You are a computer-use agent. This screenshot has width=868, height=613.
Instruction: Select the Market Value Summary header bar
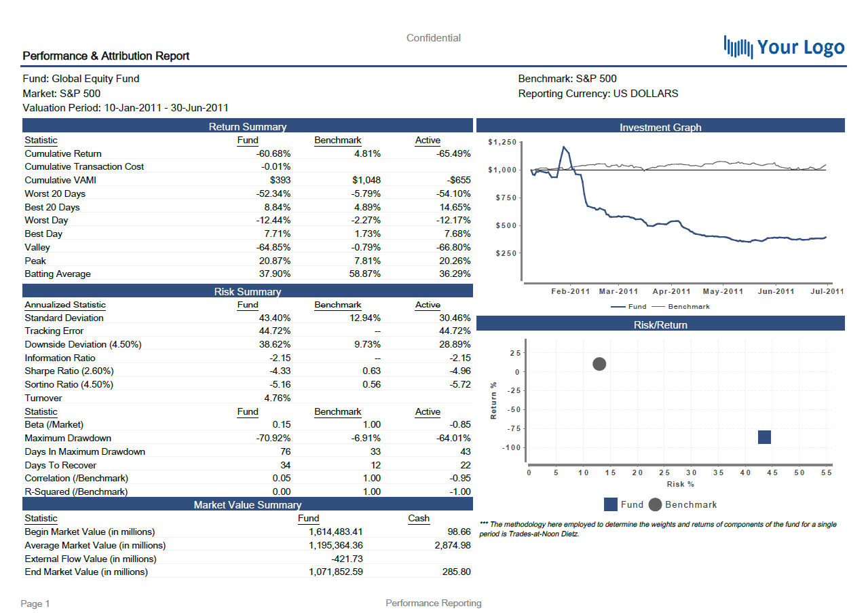[x=247, y=504]
